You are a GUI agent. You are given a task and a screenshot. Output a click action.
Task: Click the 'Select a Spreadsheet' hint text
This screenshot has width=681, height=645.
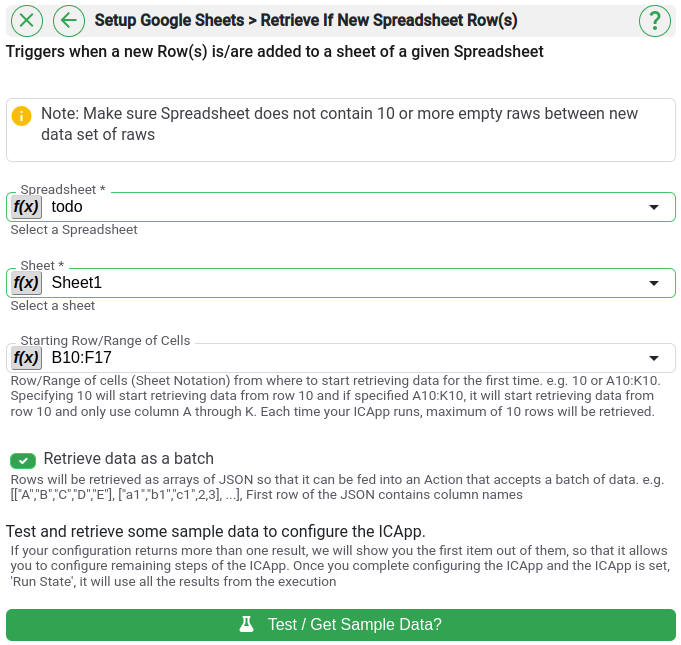point(74,230)
